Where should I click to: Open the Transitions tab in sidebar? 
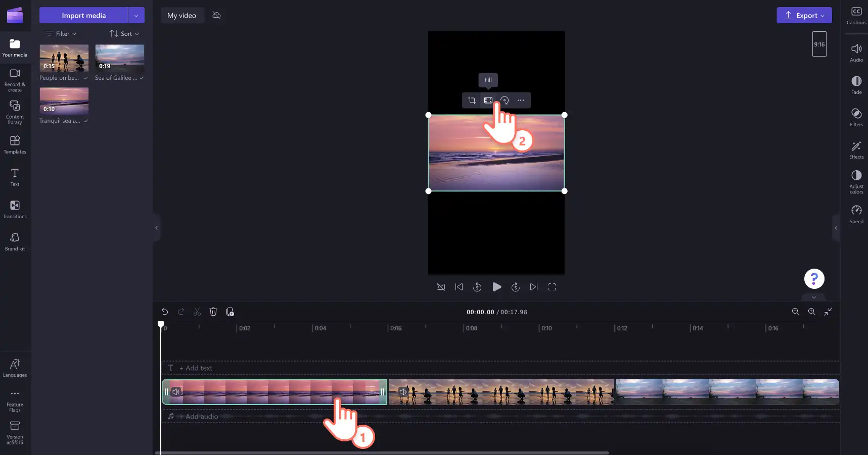[x=15, y=209]
